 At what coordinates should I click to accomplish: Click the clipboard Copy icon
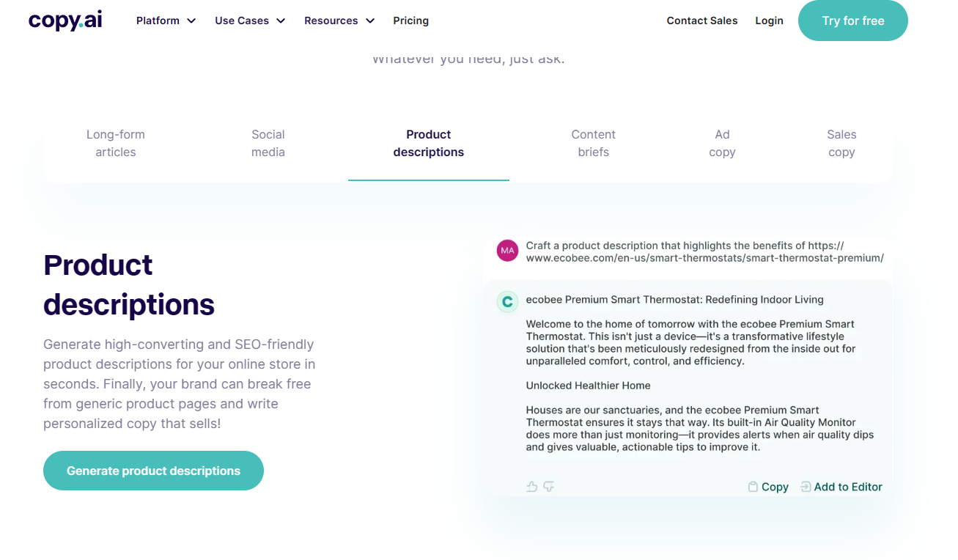[x=753, y=487]
